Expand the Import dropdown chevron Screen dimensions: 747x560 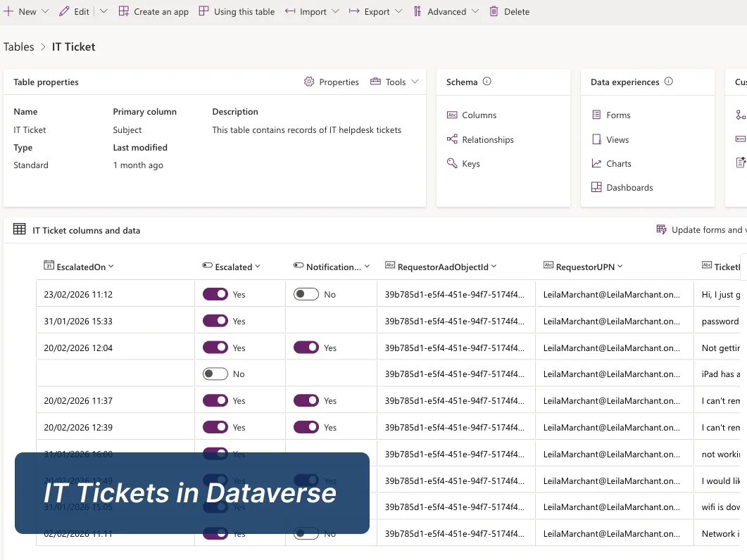335,11
